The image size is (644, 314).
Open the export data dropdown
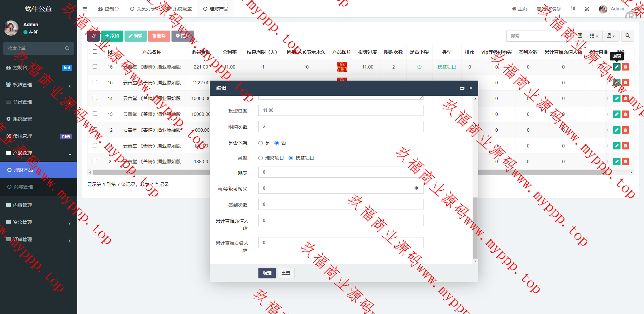[x=611, y=36]
